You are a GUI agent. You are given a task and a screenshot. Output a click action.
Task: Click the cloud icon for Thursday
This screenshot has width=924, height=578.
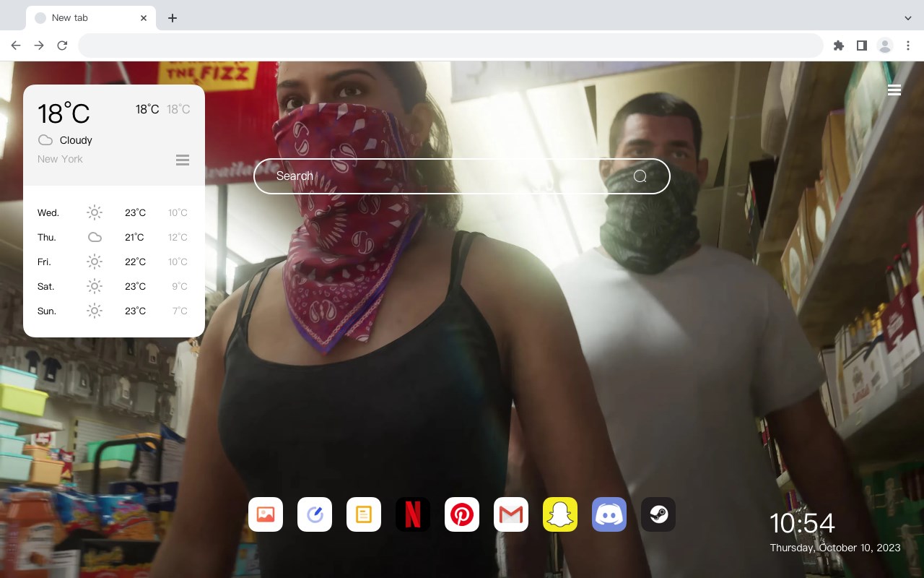pyautogui.click(x=95, y=237)
